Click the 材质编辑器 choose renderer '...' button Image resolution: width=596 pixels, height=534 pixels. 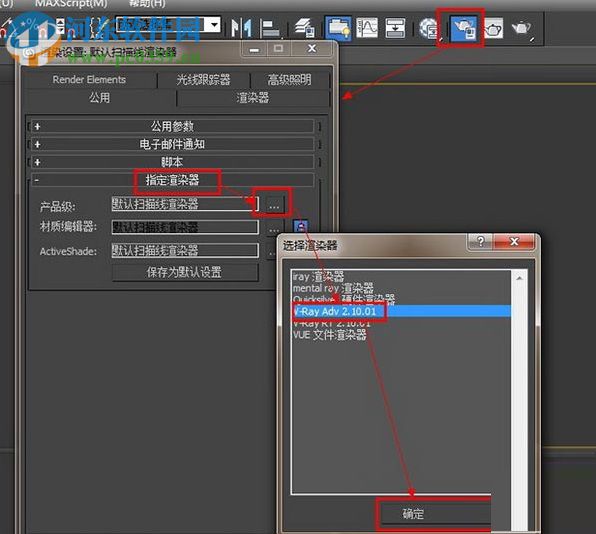274,229
